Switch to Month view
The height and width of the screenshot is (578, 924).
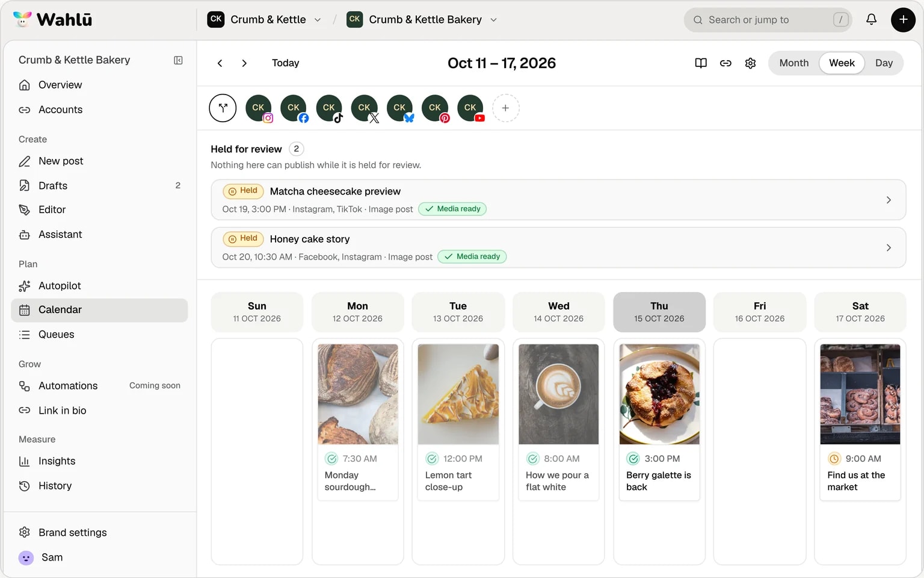coord(793,63)
